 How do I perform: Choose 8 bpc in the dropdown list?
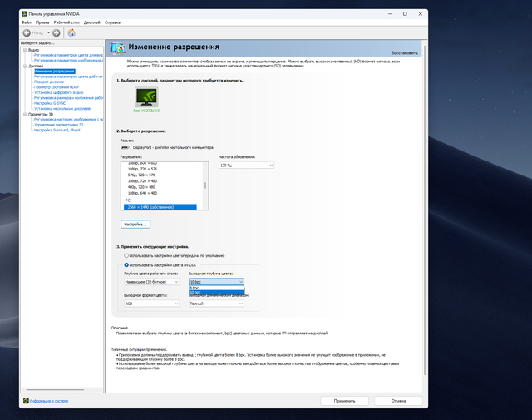(x=216, y=288)
